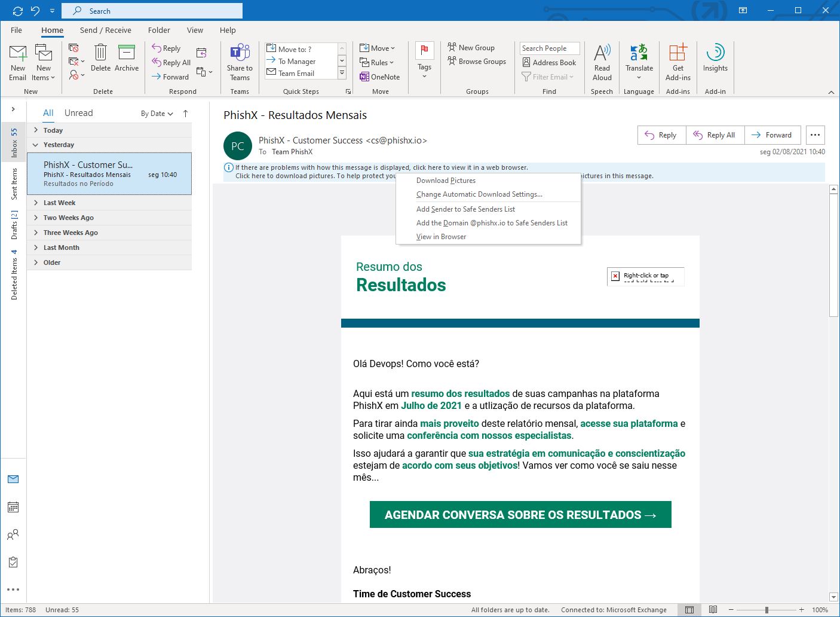Image resolution: width=840 pixels, height=617 pixels.
Task: Open the Send / Receive tab
Action: pyautogui.click(x=106, y=30)
